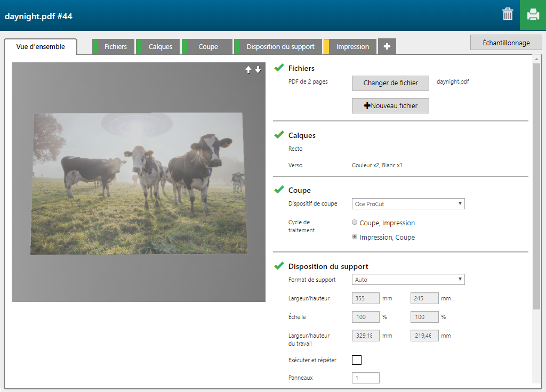Click the job height field 219,46

tap(424, 336)
